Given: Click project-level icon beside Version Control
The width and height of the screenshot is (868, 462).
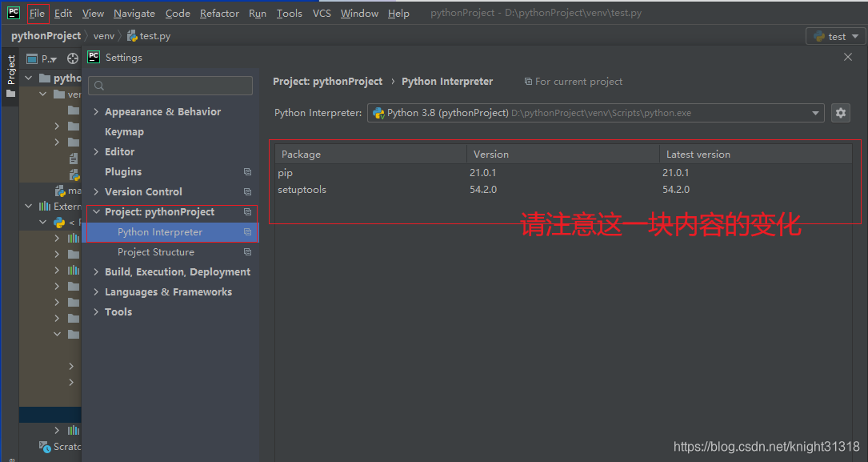Looking at the screenshot, I should click(x=247, y=191).
